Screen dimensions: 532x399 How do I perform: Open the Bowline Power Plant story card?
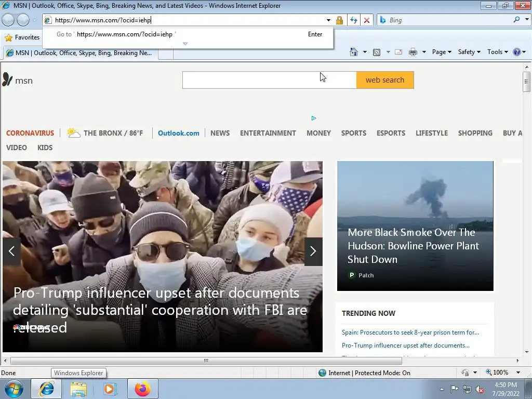(415, 226)
